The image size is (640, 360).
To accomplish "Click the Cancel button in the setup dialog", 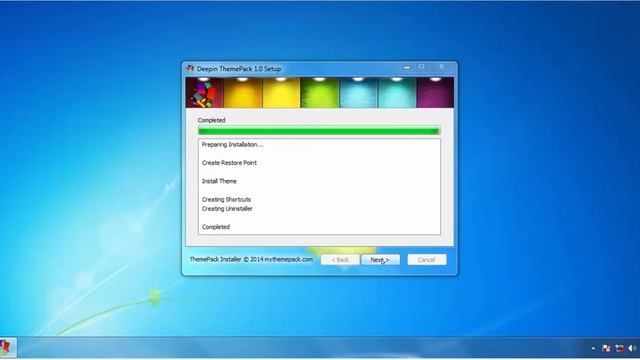I will pyautogui.click(x=427, y=260).
